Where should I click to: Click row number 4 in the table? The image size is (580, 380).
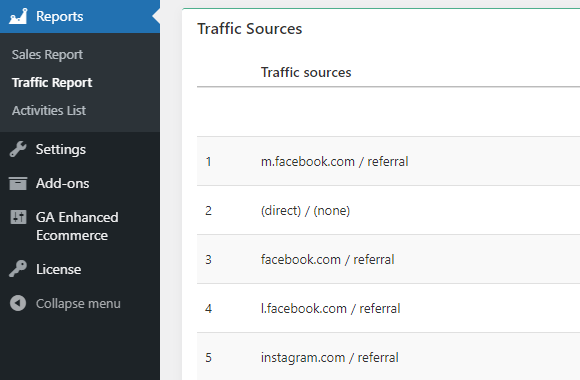(209, 309)
